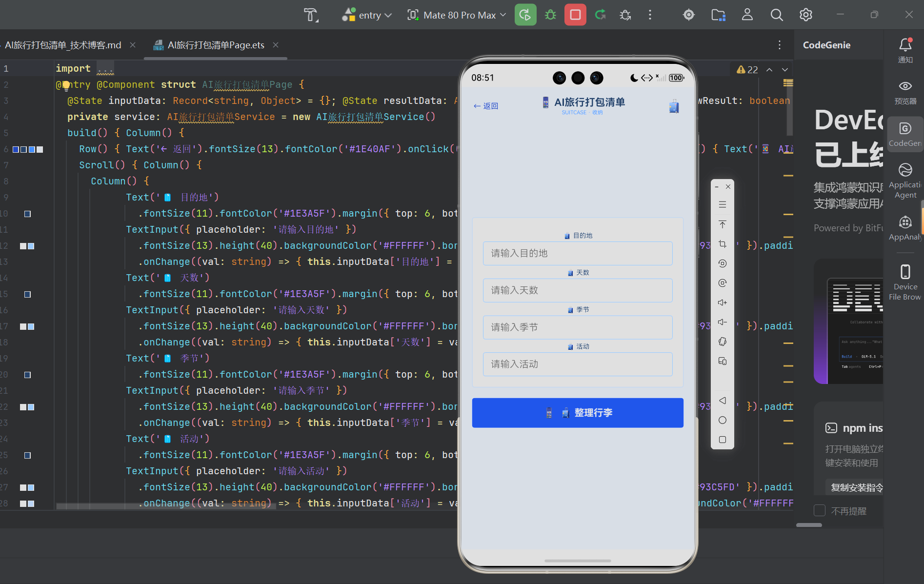Click the color swatch on code line 20
924x584 pixels.
click(x=28, y=375)
